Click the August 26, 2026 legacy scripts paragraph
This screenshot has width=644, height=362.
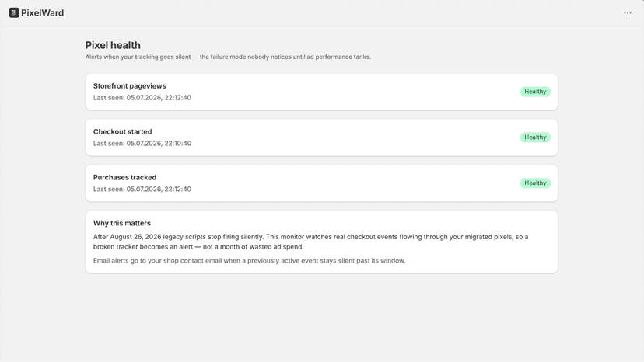310,242
